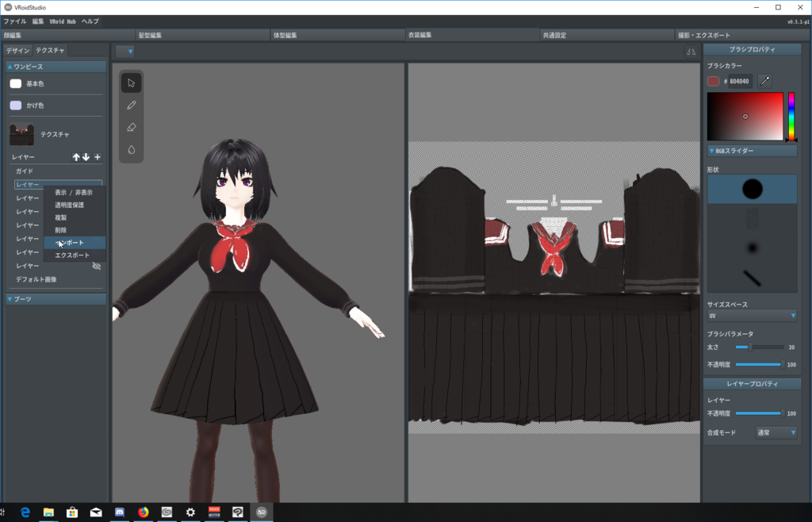Open the 編集 menu
812x522 pixels.
tap(38, 21)
